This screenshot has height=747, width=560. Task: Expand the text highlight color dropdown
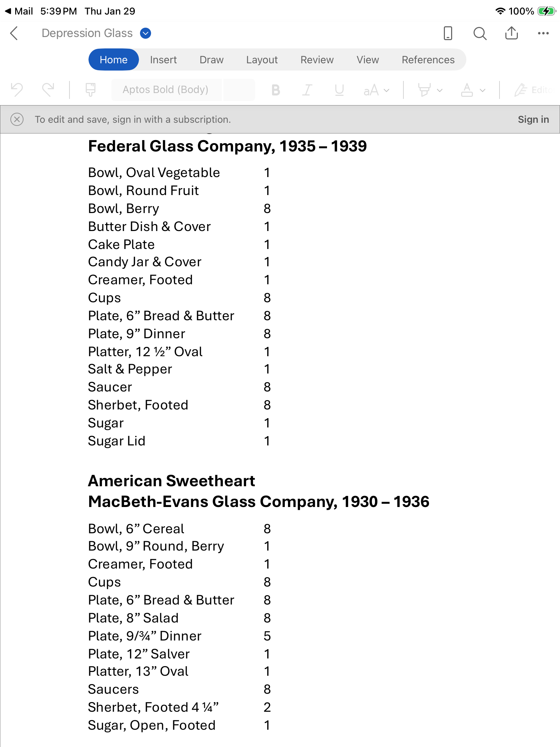tap(439, 90)
